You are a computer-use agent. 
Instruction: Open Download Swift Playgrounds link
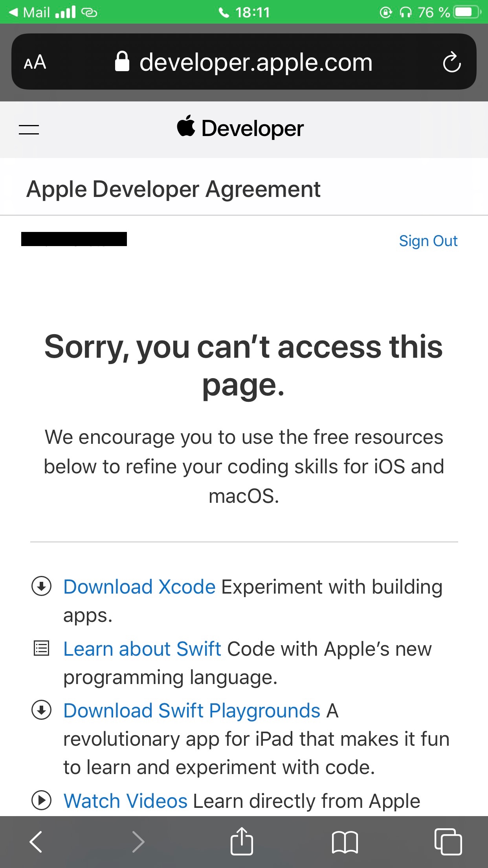click(192, 711)
